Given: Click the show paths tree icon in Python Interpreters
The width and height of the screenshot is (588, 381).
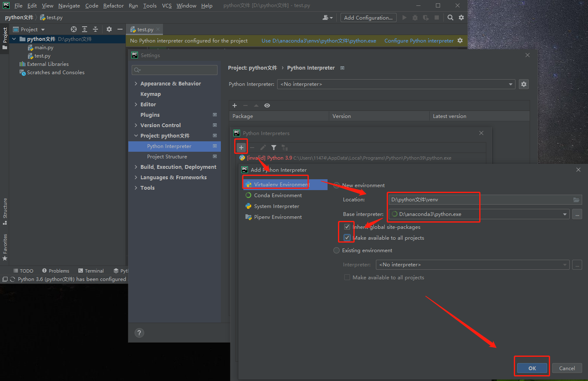Looking at the screenshot, I should pyautogui.click(x=285, y=148).
